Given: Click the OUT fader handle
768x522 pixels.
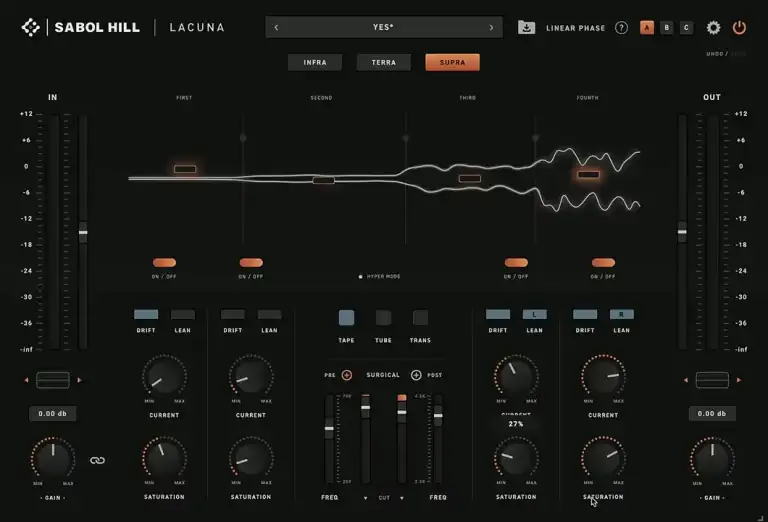Looking at the screenshot, I should [682, 232].
